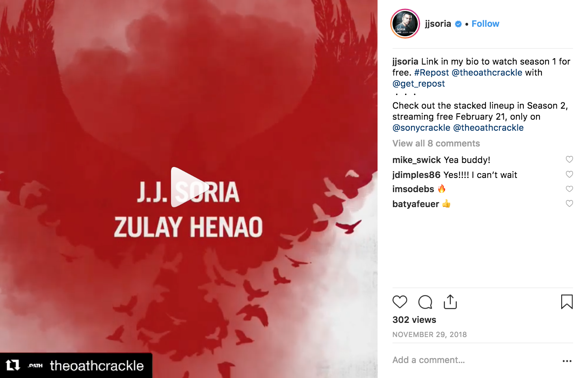Like mike_swick's comment
Image resolution: width=588 pixels, height=378 pixels.
pos(569,159)
